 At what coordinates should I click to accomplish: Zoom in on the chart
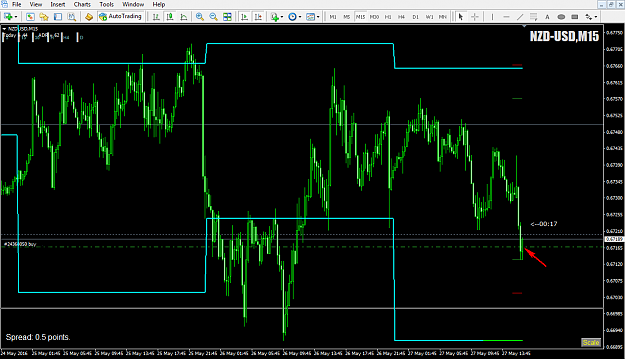pos(200,17)
